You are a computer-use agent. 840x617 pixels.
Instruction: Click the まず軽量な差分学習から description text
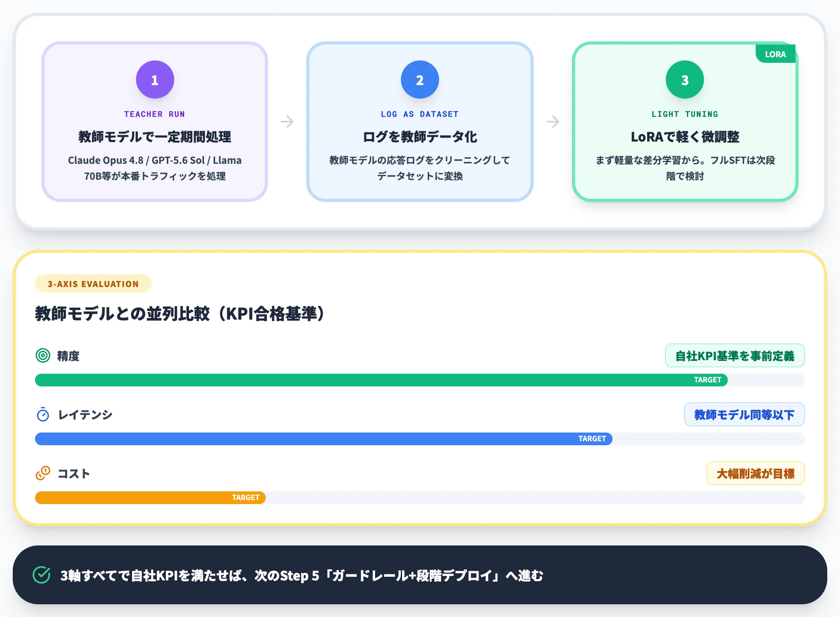[x=684, y=168]
